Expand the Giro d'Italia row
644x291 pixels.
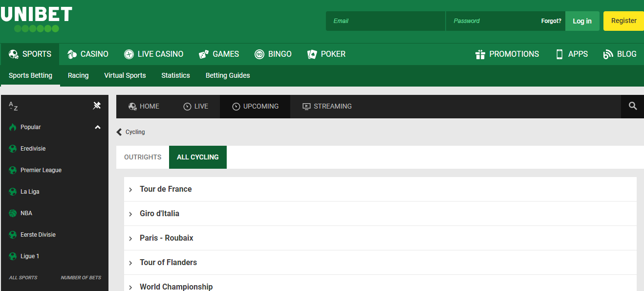[380, 214]
